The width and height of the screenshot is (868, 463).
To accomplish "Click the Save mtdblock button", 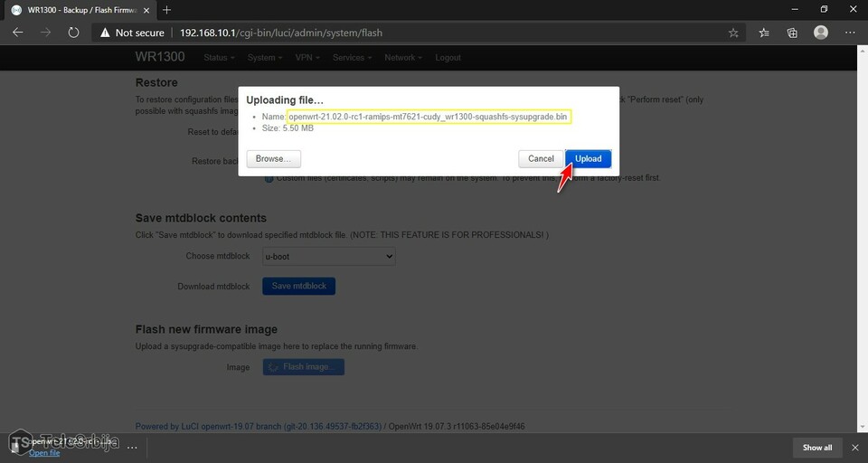I will 299,286.
